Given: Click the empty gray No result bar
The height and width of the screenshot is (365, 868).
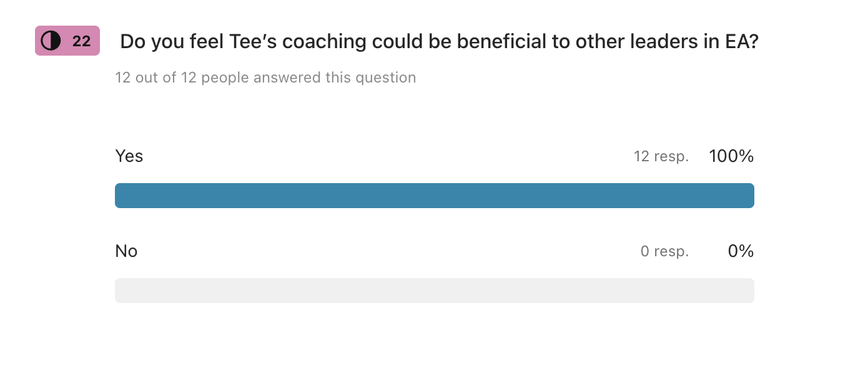Looking at the screenshot, I should pos(435,291).
